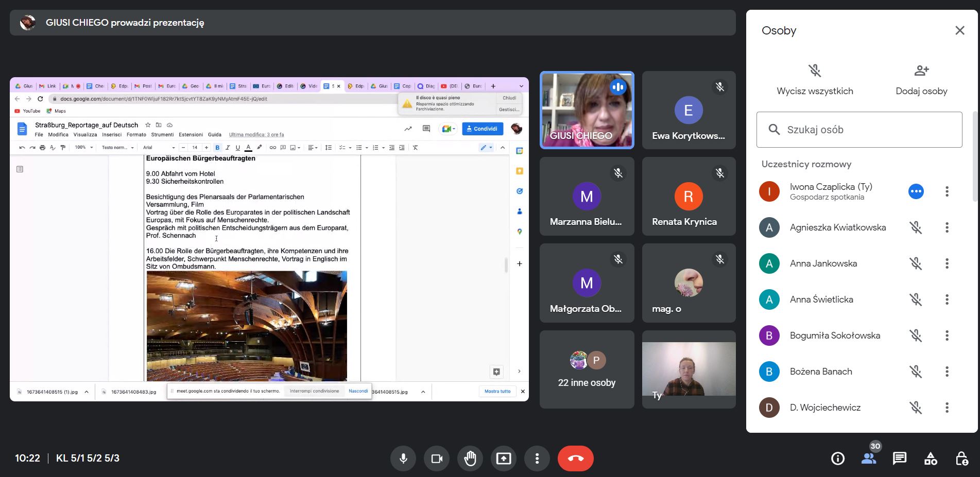This screenshot has height=477, width=980.
Task: Open meeting details info icon
Action: coord(838,458)
